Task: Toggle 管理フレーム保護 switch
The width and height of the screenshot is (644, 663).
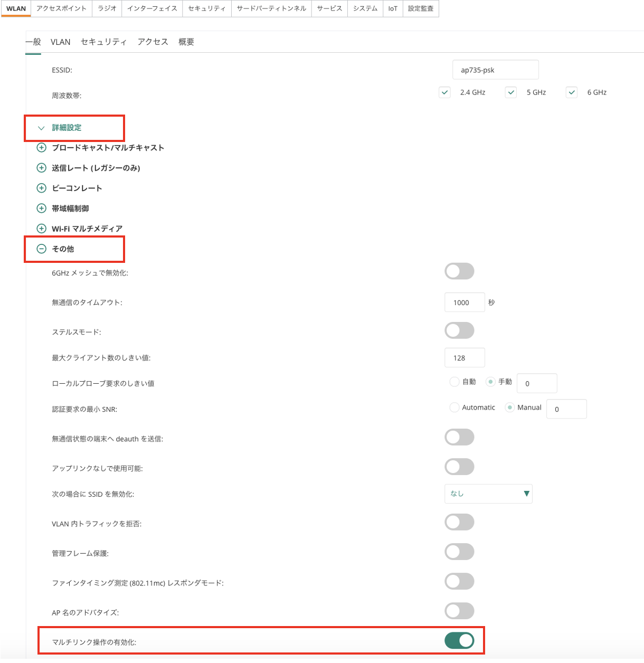Action: 459,552
